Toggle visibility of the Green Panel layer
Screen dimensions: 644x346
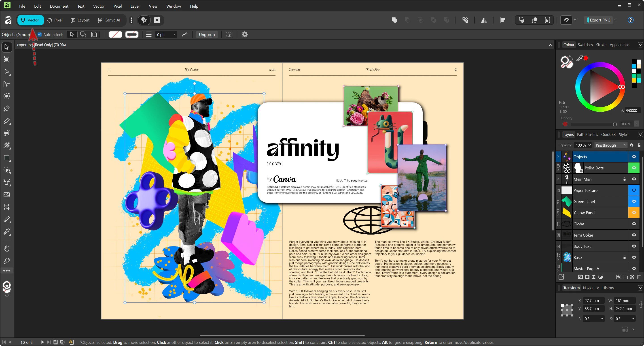pyautogui.click(x=634, y=201)
